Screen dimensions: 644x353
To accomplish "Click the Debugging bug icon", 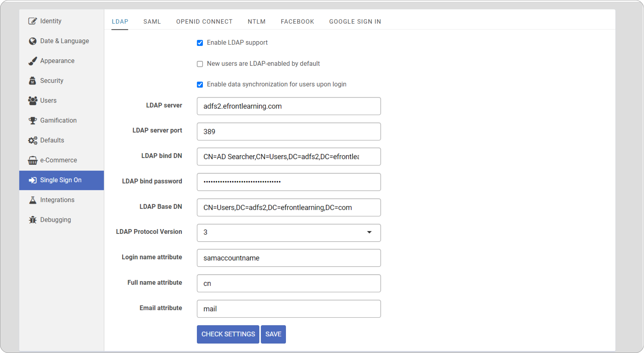I will tap(32, 220).
